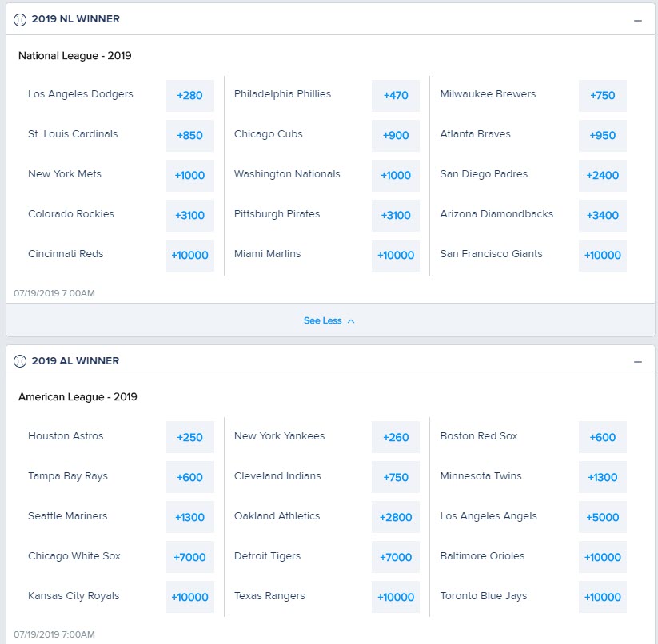Select Tampa Bay Rays +600 odds
This screenshot has width=658, height=644.
190,477
